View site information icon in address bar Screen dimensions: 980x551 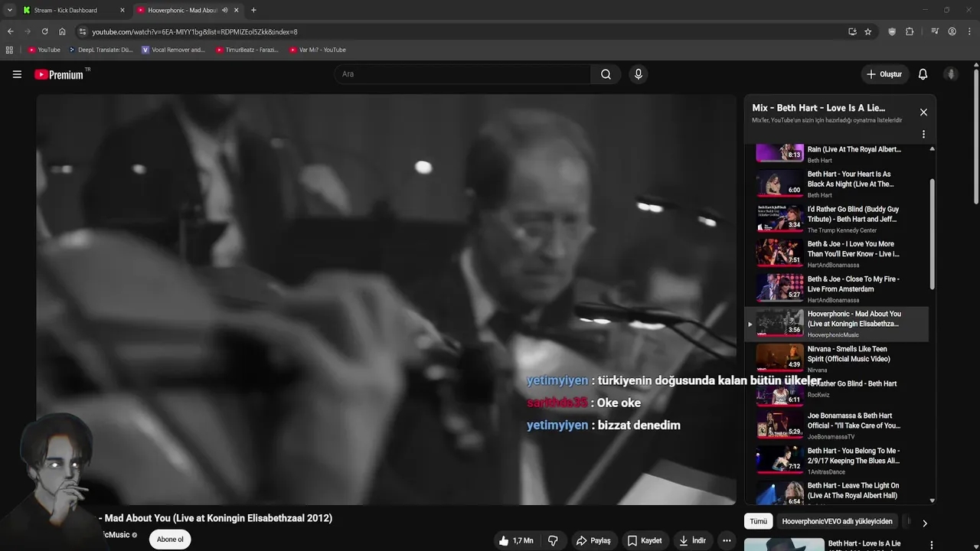click(x=83, y=31)
